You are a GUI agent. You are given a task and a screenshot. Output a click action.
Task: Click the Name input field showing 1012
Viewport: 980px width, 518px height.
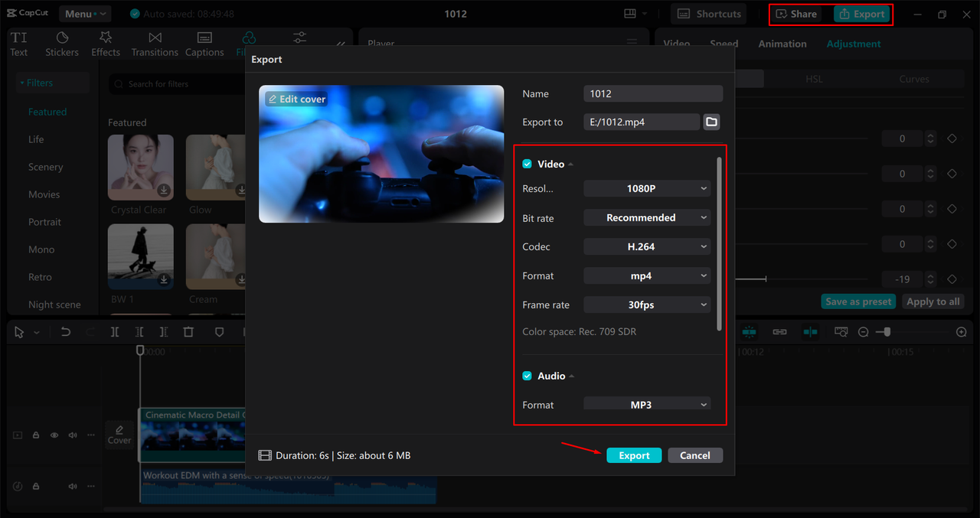click(x=653, y=93)
